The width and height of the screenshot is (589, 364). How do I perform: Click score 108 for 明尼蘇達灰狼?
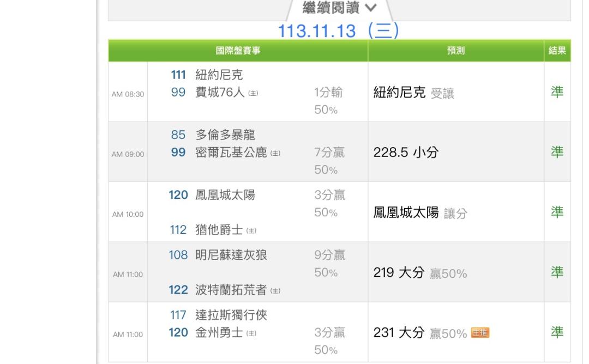(178, 255)
